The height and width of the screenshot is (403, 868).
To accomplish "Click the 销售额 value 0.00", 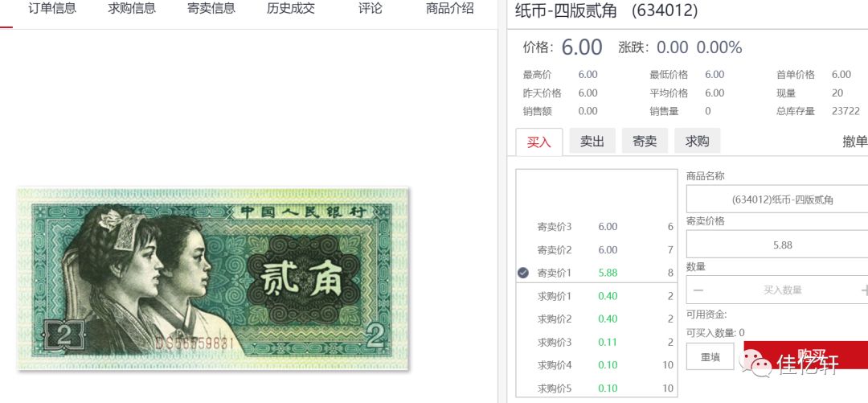I will (x=588, y=111).
